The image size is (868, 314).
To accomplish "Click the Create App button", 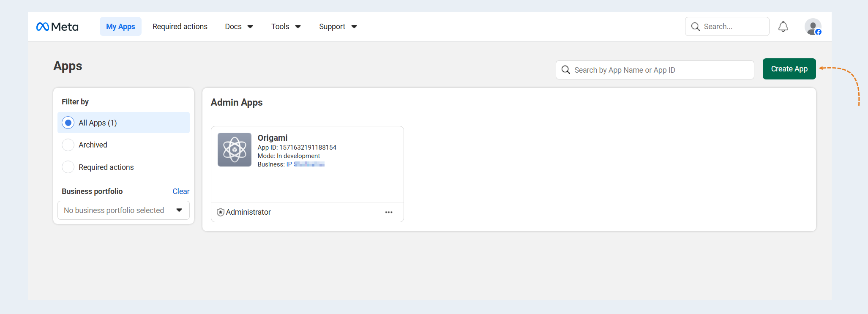I will point(789,69).
